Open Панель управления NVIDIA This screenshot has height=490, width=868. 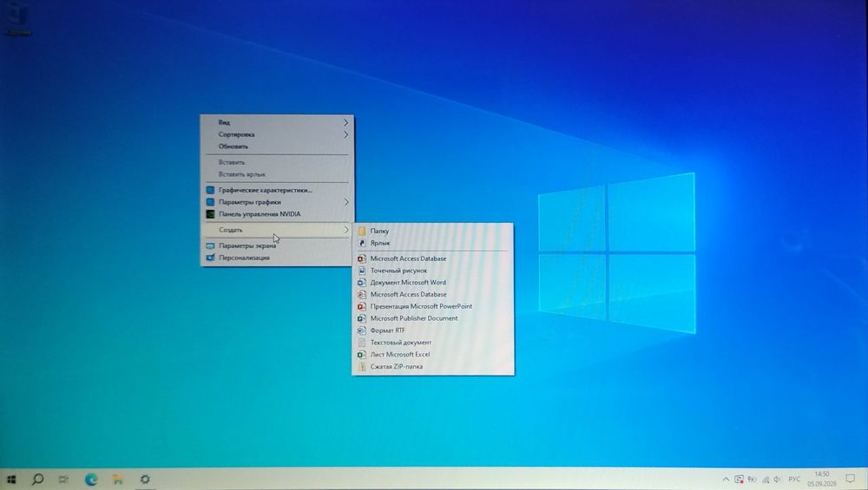click(277, 214)
